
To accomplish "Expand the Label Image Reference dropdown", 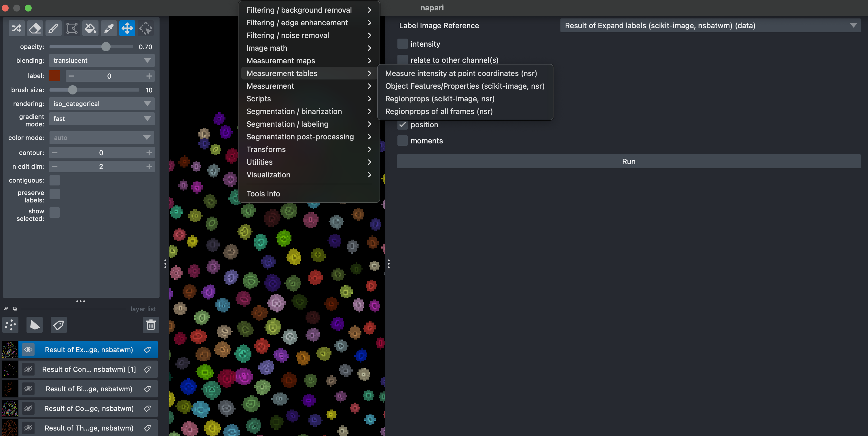I will 710,26.
